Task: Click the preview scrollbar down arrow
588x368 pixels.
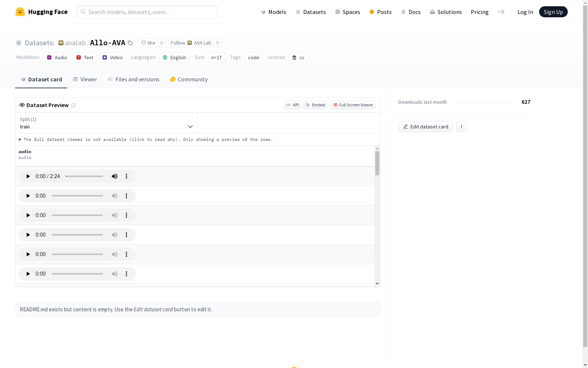Action: tap(377, 284)
